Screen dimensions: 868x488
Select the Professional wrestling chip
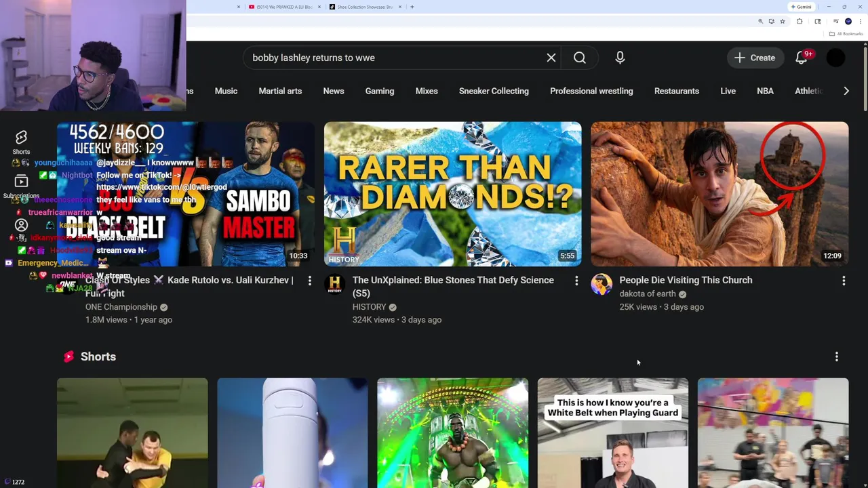[591, 91]
